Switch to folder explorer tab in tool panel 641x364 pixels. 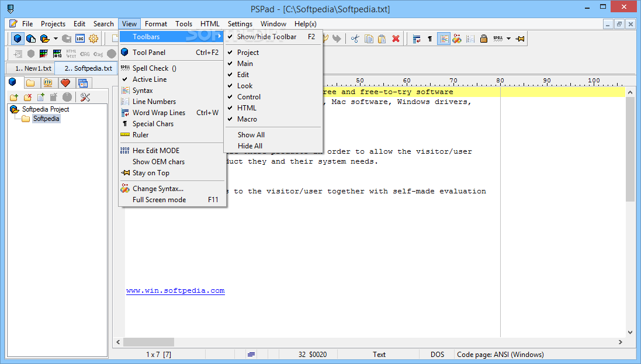pos(30,83)
